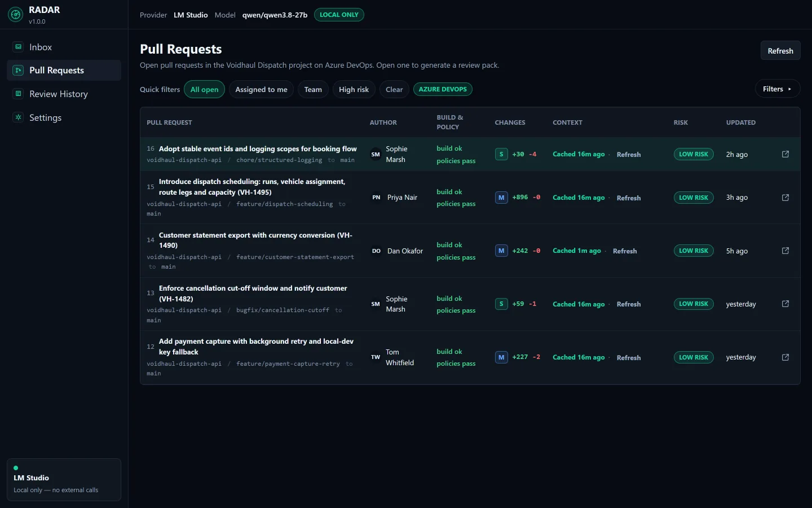Open PR 16 in external link icon

(785, 154)
